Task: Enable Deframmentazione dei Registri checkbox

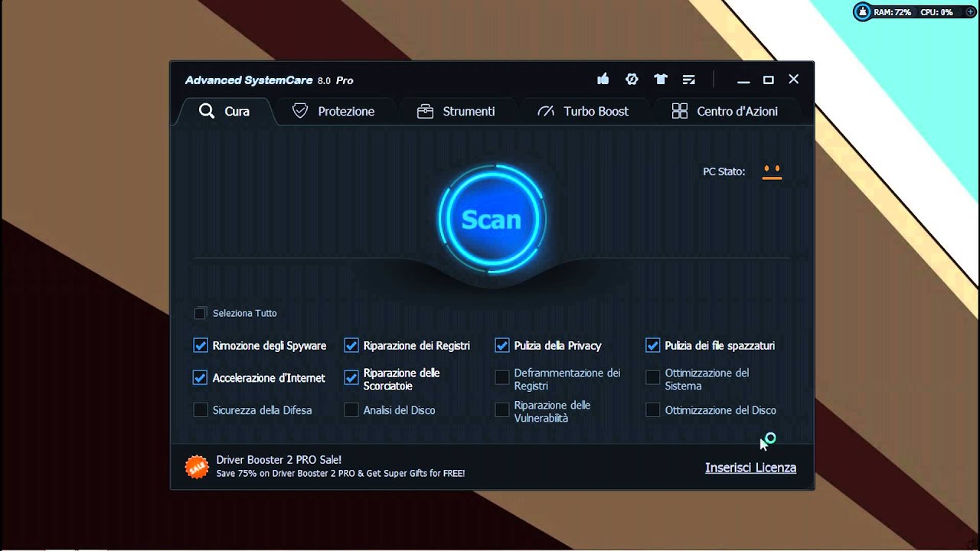Action: pos(502,377)
